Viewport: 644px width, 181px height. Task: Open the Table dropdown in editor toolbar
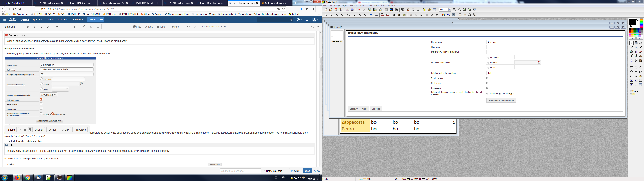pos(162,27)
